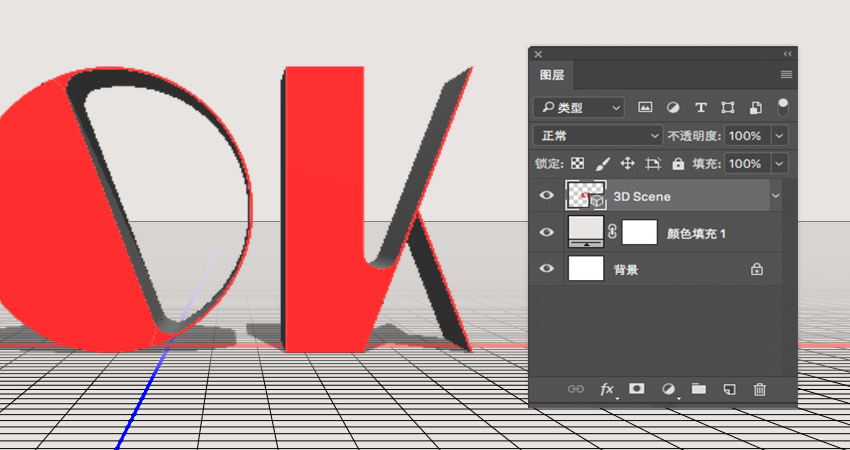Expand the 3D Scene layer properties
The image size is (850, 450).
pos(776,196)
